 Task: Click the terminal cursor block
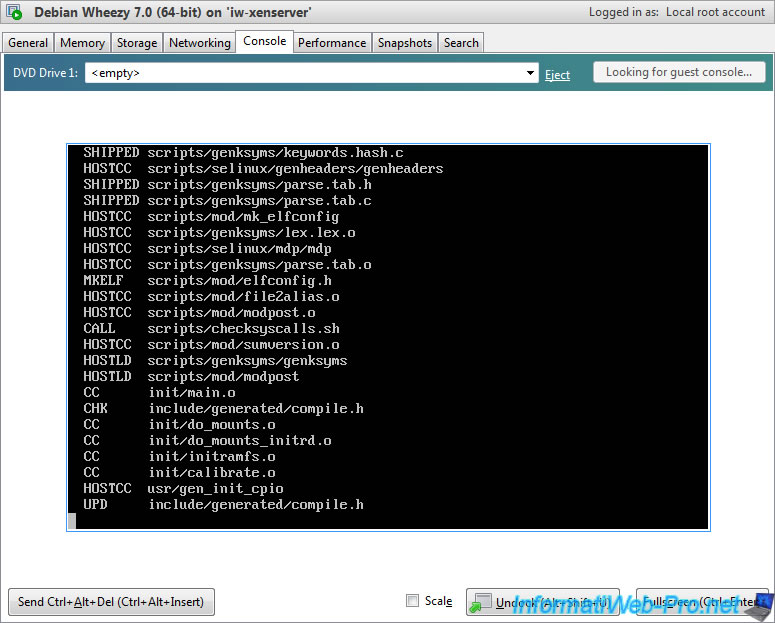click(72, 521)
